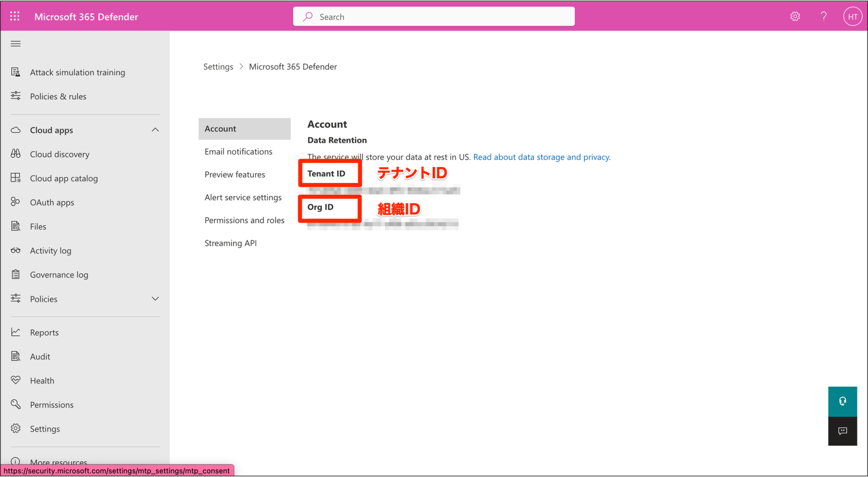Open the settings gear in the top bar

click(795, 16)
